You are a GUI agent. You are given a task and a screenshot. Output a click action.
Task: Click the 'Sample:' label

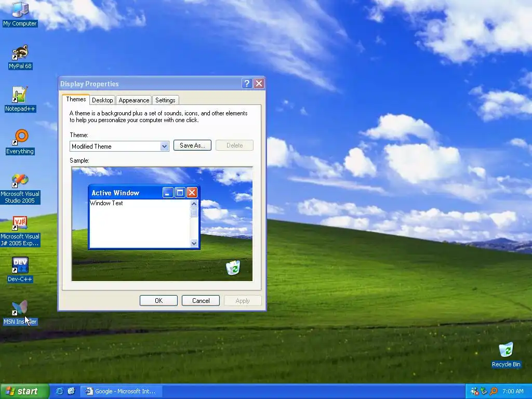coord(79,161)
